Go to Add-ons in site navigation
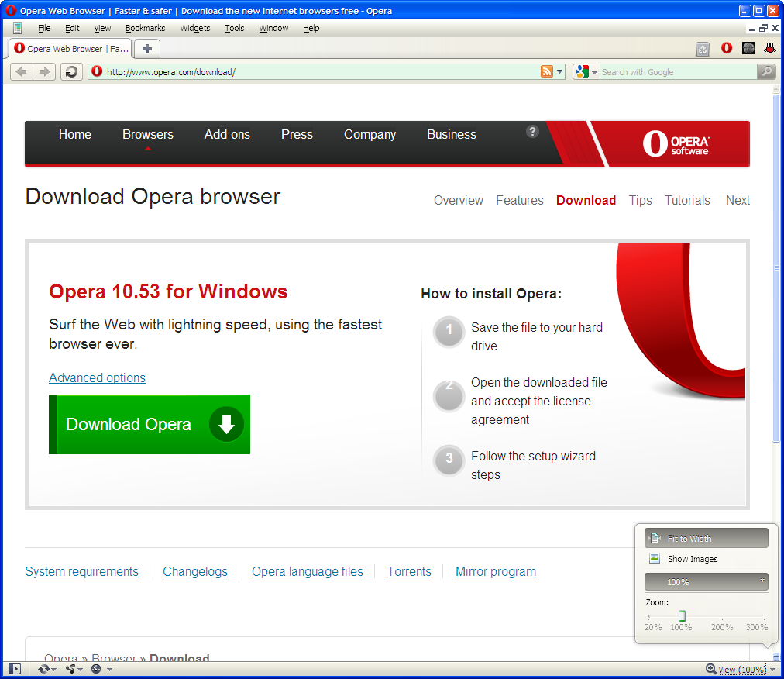The width and height of the screenshot is (784, 679). point(227,135)
